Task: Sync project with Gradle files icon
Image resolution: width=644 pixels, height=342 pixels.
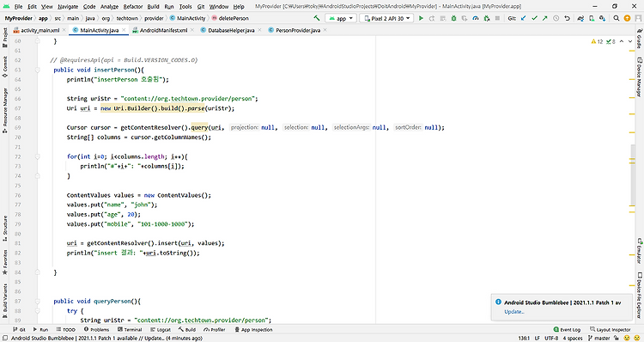Action: point(580,18)
